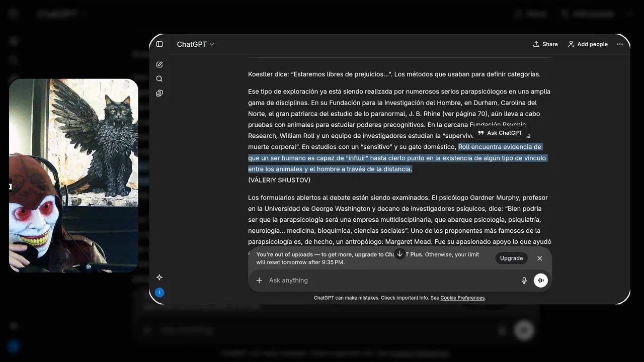Screen dimensions: 644x362
Task: Click the text "(VÁLERIY SHUSTOV)"
Action: tap(279, 180)
